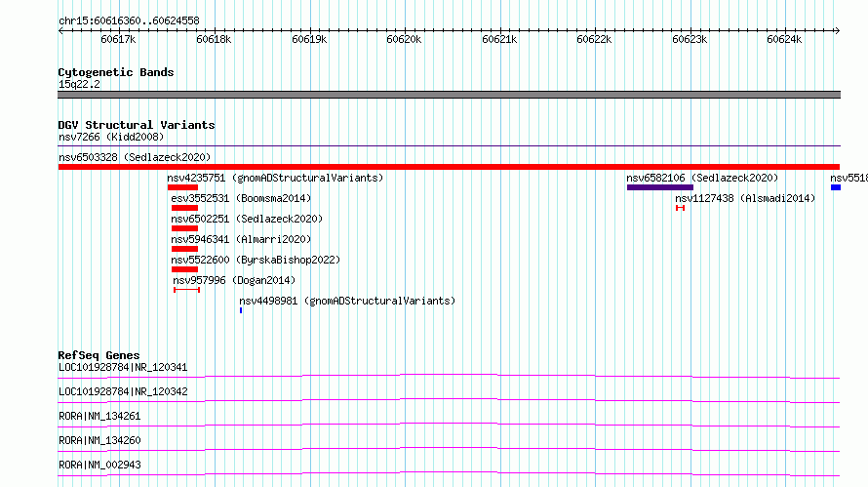868x487 pixels.
Task: Click the 60622k ruler tick label
Action: point(594,39)
